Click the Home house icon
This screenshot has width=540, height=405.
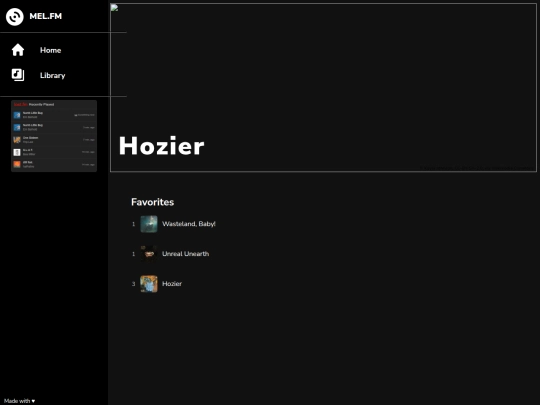pyautogui.click(x=18, y=50)
